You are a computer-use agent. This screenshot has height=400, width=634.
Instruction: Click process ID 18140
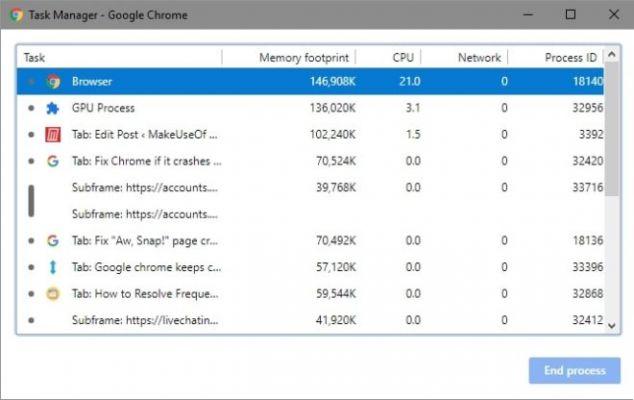coord(588,81)
